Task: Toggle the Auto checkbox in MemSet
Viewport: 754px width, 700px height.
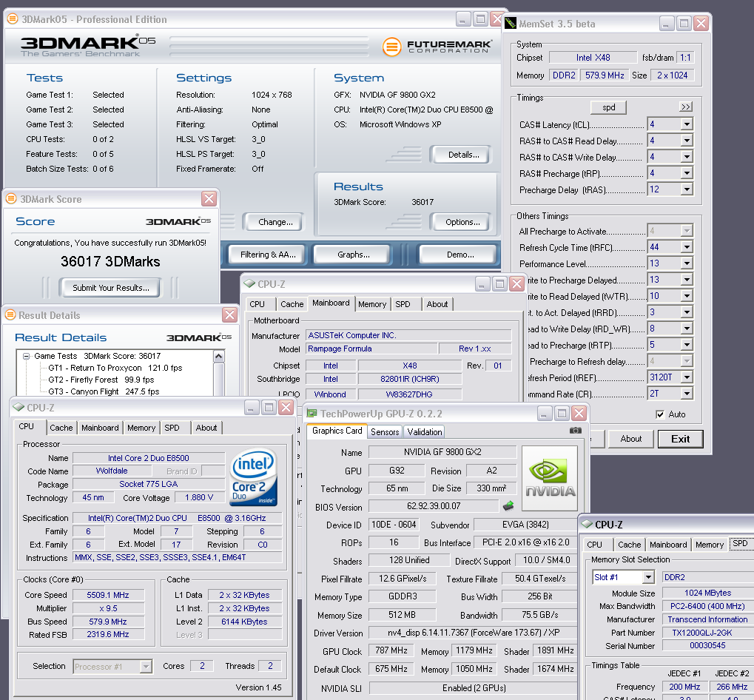Action: pyautogui.click(x=660, y=414)
